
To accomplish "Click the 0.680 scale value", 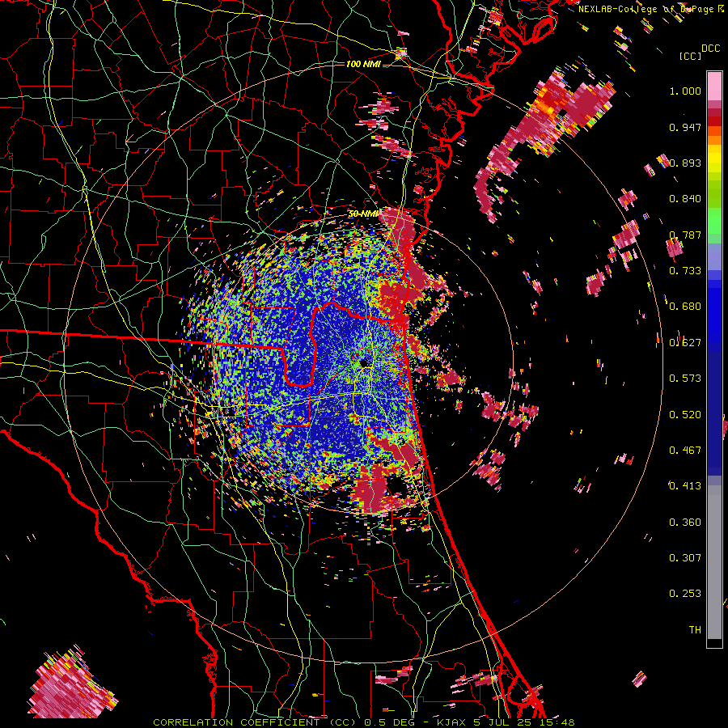I will [x=685, y=307].
